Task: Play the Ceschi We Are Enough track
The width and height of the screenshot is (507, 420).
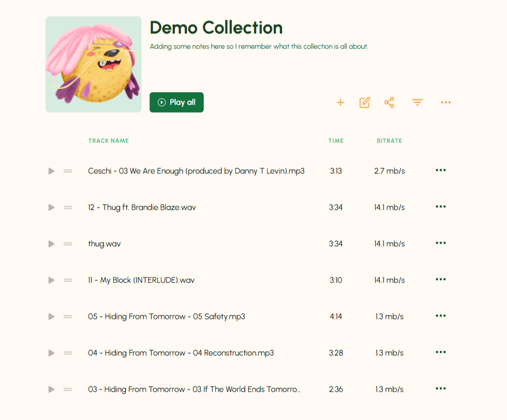Action: pos(51,171)
